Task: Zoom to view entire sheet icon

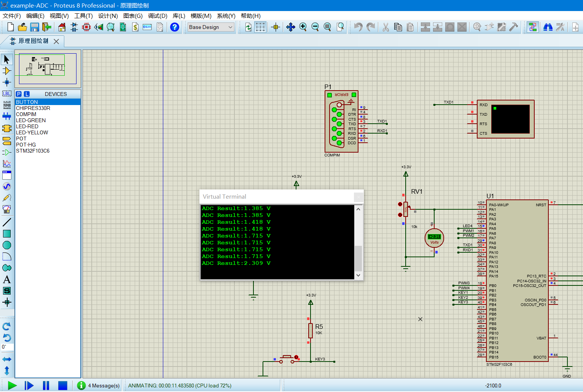Action: pos(327,27)
